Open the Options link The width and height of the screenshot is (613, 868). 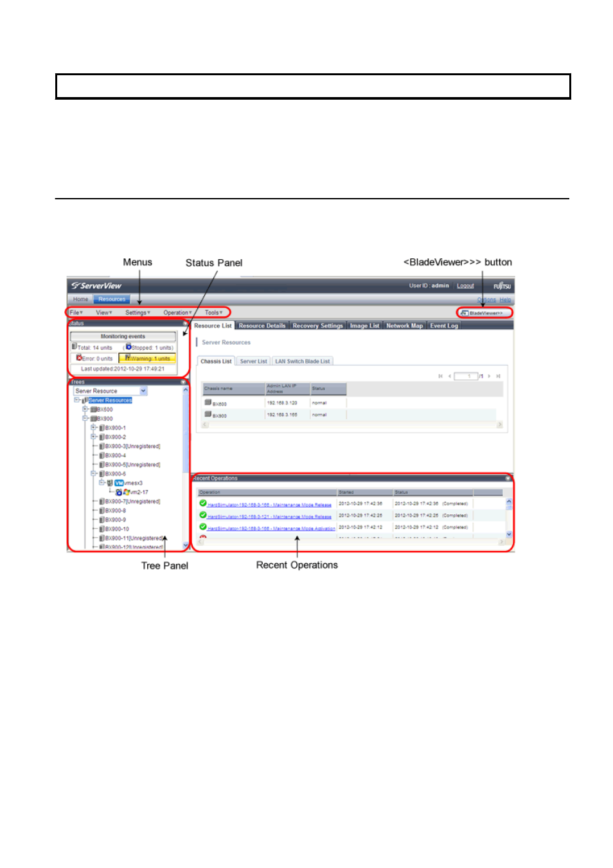(486, 300)
